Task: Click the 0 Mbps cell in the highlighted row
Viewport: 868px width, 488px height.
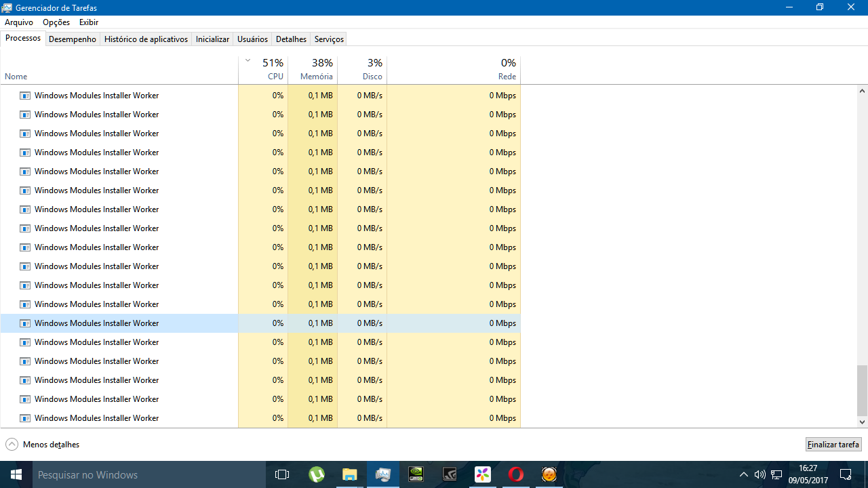Action: pyautogui.click(x=454, y=323)
